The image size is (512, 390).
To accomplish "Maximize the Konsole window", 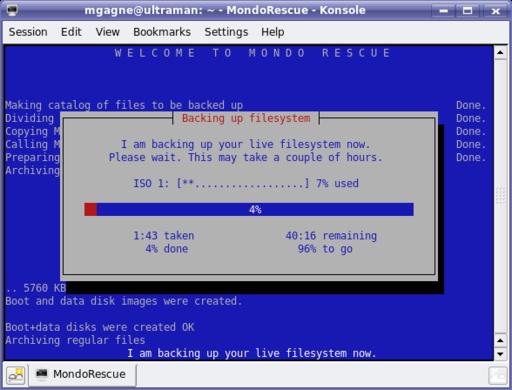I will point(468,11).
